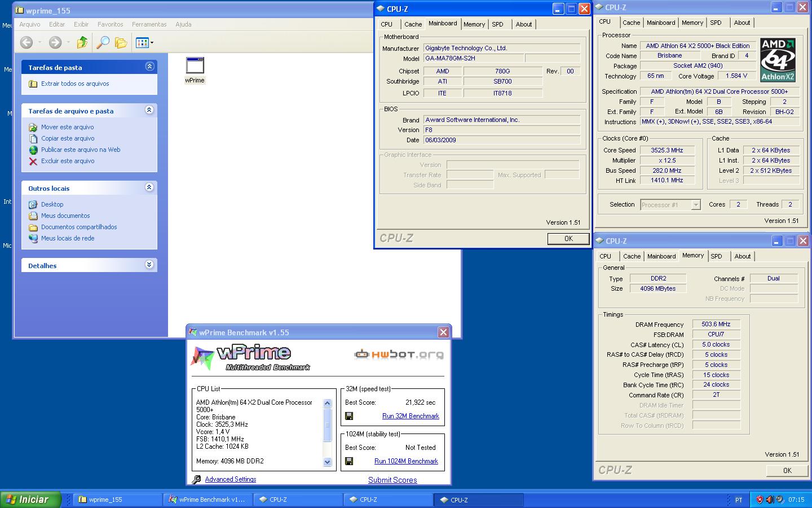Screen dimensions: 812x508
Task: Open the Favoritos menu
Action: click(111, 24)
